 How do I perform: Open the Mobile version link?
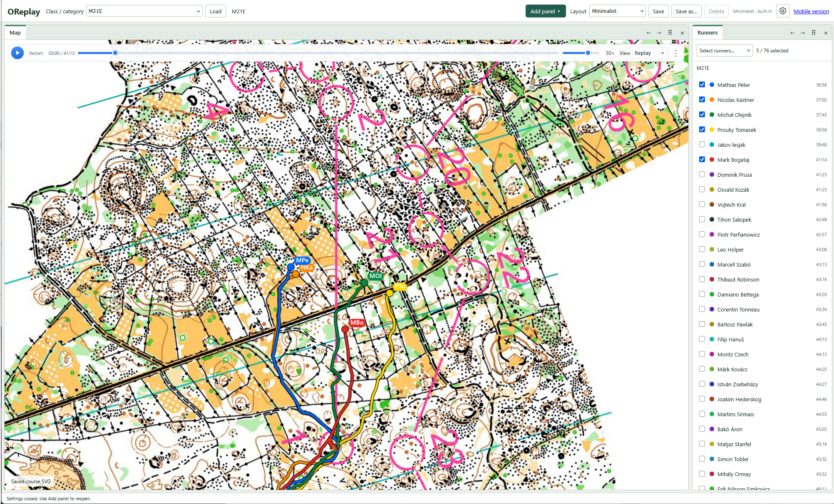point(811,11)
